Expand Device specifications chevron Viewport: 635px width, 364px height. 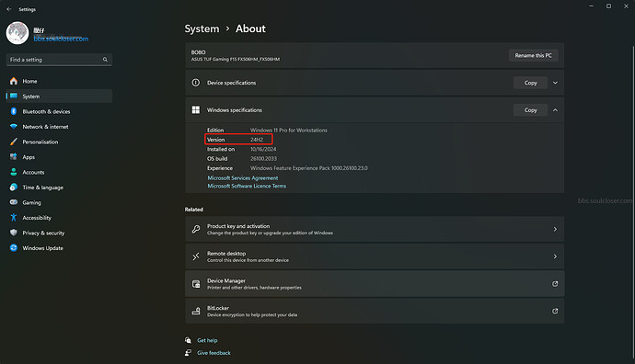[x=555, y=83]
